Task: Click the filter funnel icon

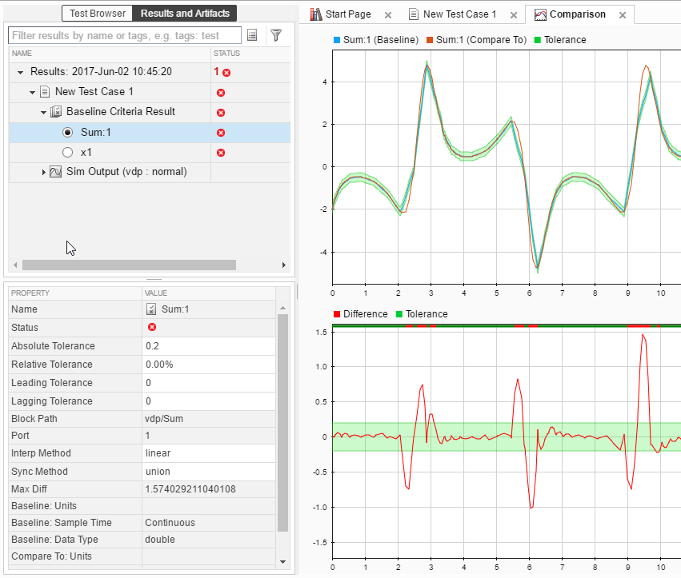Action: pos(276,35)
